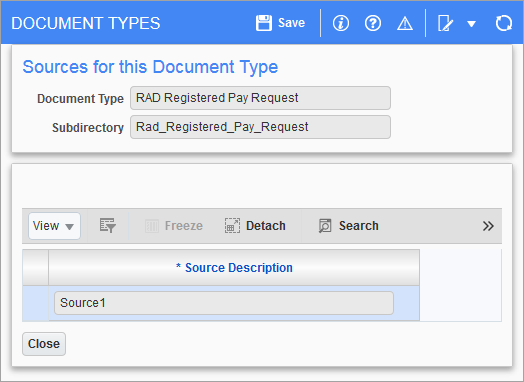Click the Freeze column button
Image resolution: width=524 pixels, height=382 pixels.
point(174,226)
